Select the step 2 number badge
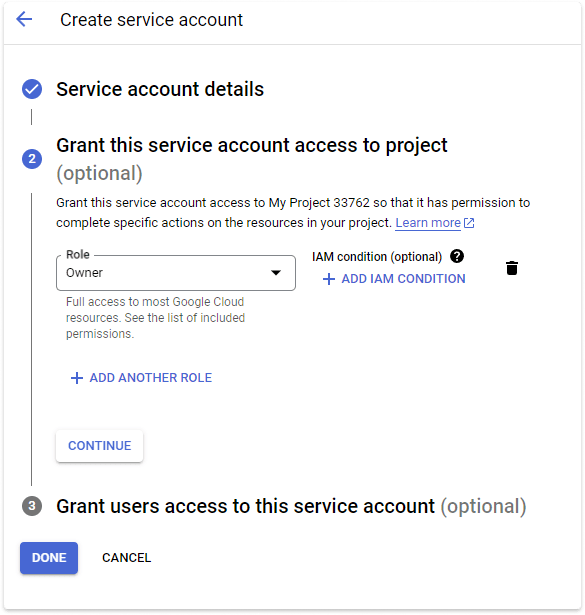Screen dimensions: 585x615 [32, 159]
